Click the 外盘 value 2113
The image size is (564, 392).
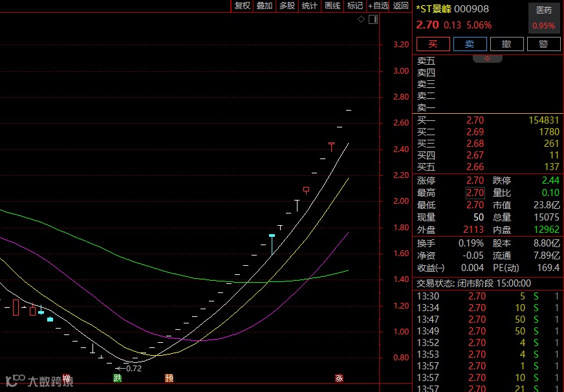[473, 230]
